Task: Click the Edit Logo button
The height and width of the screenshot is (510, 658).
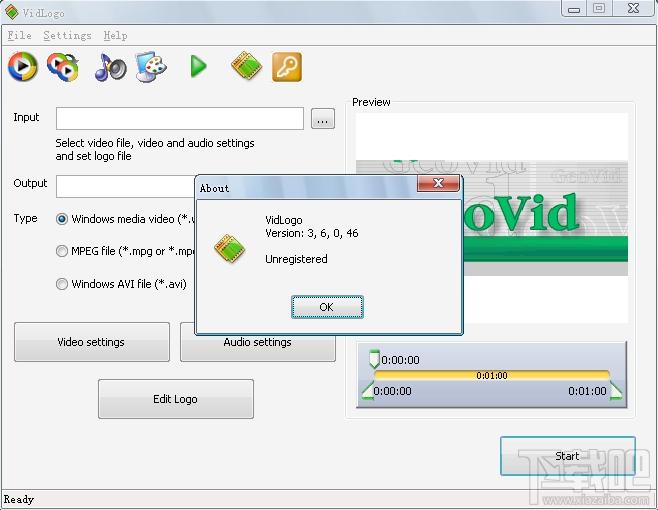Action: click(x=176, y=399)
